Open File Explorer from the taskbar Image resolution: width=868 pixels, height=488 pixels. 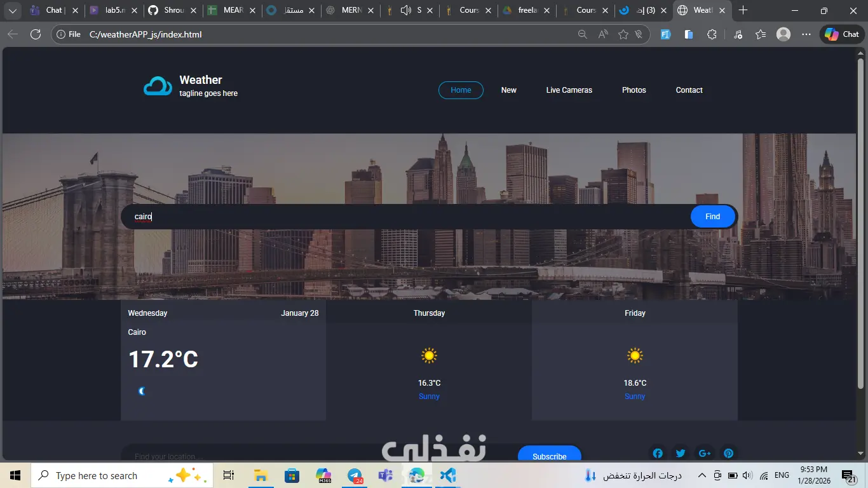pos(261,475)
